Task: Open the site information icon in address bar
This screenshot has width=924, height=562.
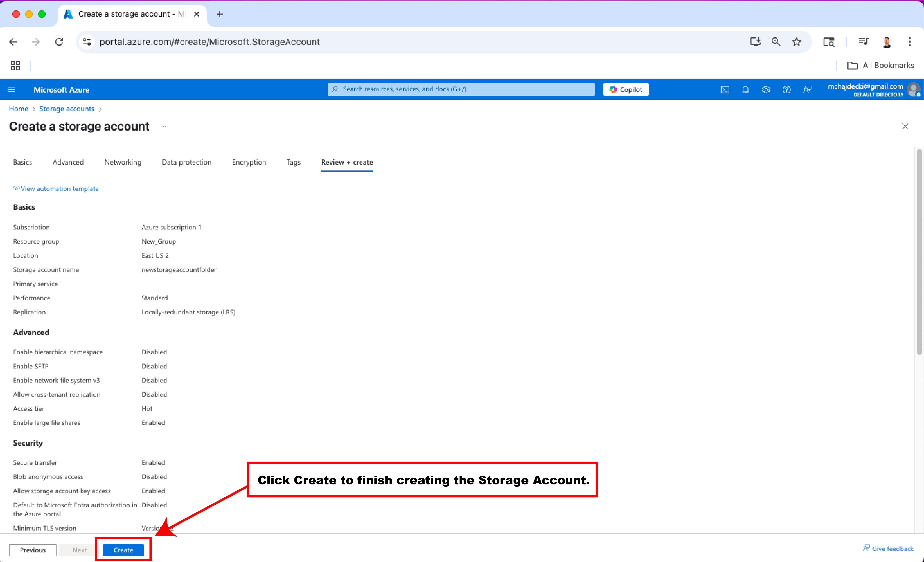Action: point(87,42)
